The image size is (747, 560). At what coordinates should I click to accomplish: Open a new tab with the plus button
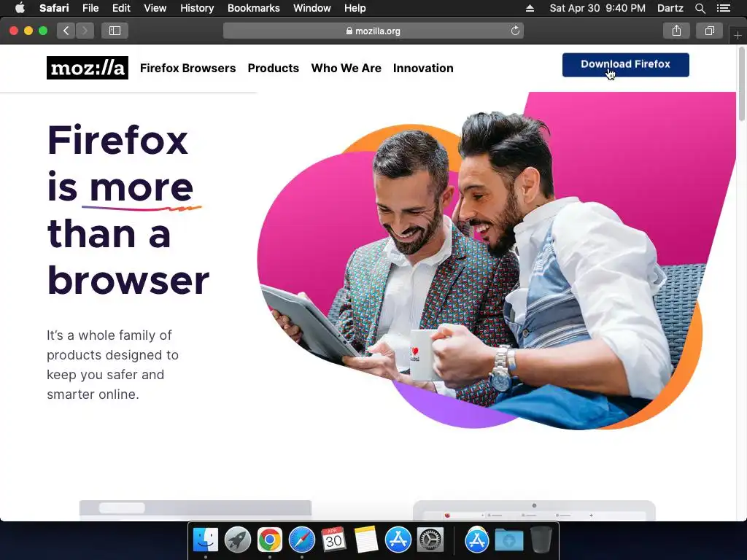coord(738,36)
